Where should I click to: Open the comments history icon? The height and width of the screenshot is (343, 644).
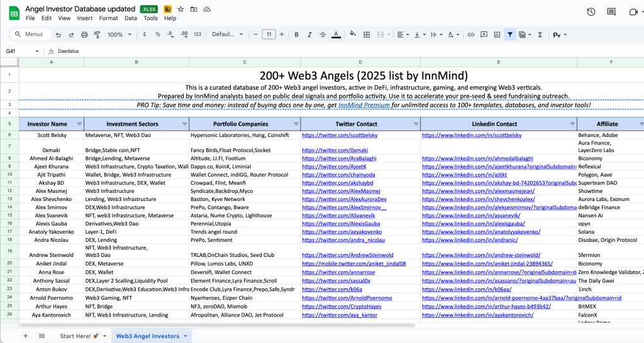coord(611,12)
